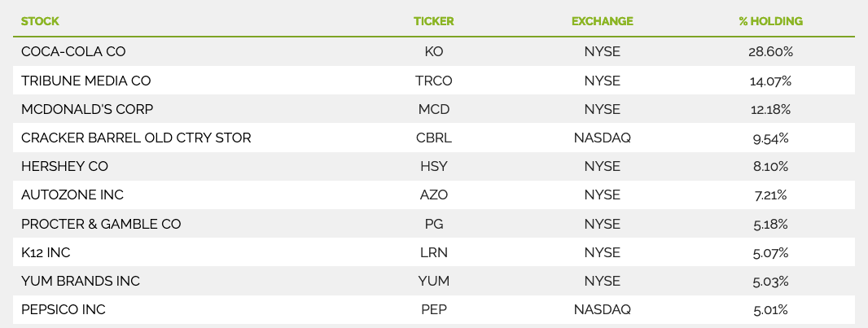Image resolution: width=868 pixels, height=328 pixels.
Task: Click the 28.60% holding value
Action: click(770, 52)
